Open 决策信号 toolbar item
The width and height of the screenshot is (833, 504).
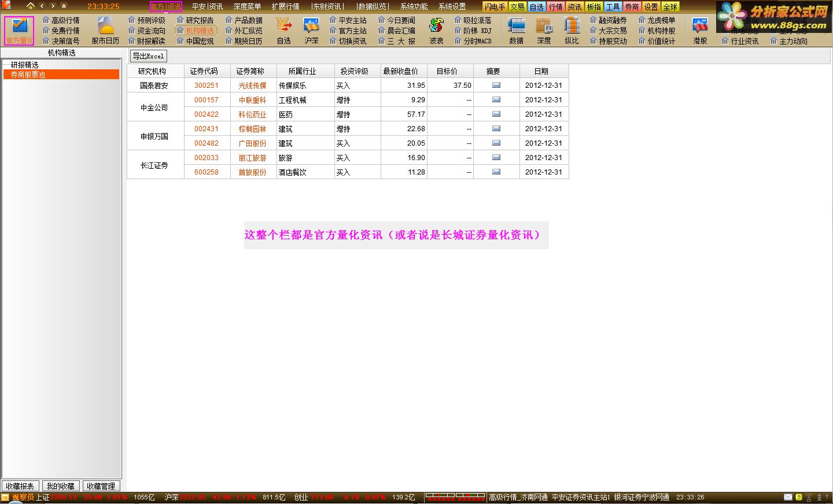coord(61,41)
